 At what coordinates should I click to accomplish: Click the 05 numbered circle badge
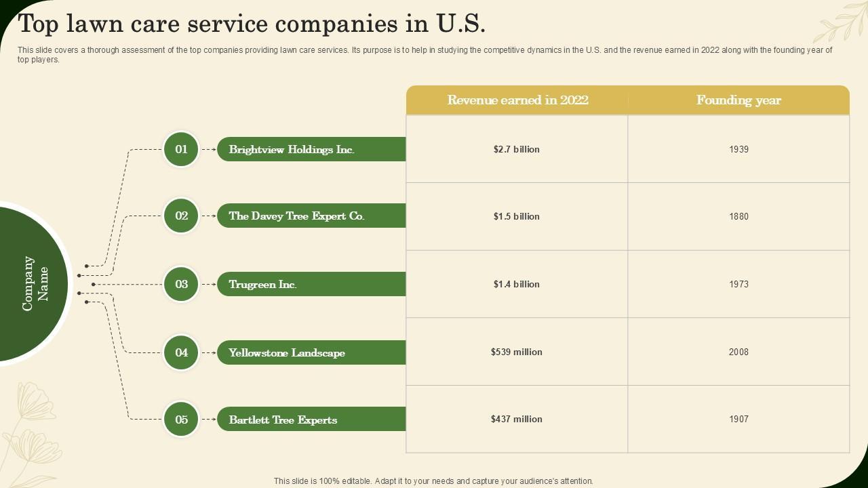point(181,420)
